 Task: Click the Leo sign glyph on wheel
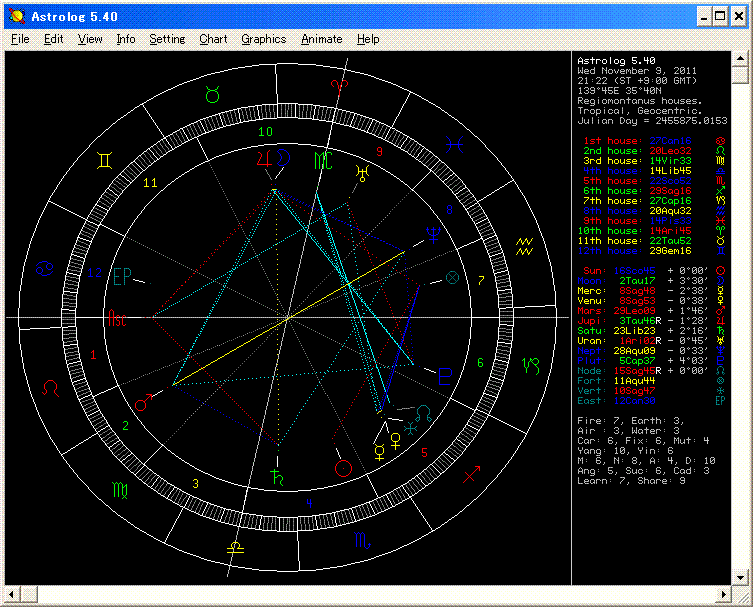(50, 388)
